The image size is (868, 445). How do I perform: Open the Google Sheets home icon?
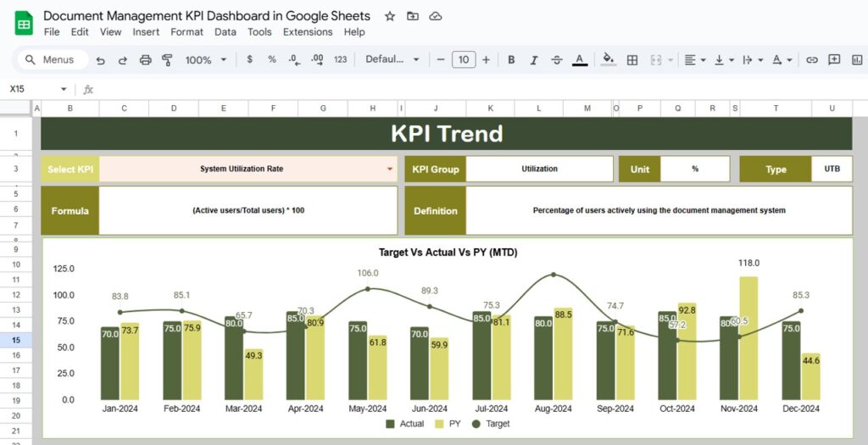(x=24, y=23)
